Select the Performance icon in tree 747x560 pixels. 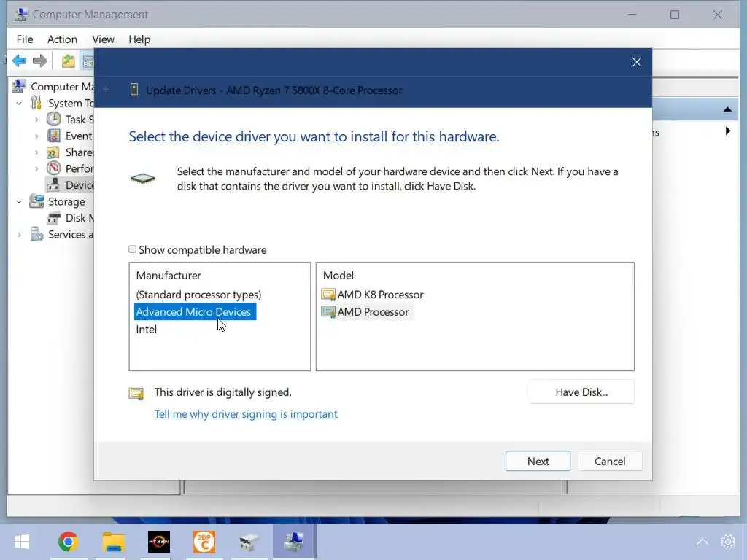click(x=54, y=168)
